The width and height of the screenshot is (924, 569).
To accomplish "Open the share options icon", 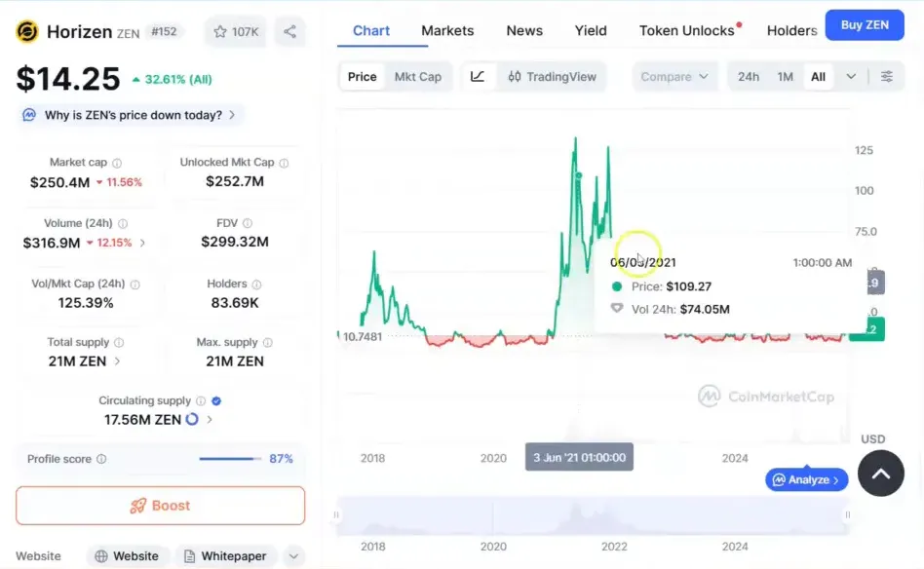I will pyautogui.click(x=289, y=31).
